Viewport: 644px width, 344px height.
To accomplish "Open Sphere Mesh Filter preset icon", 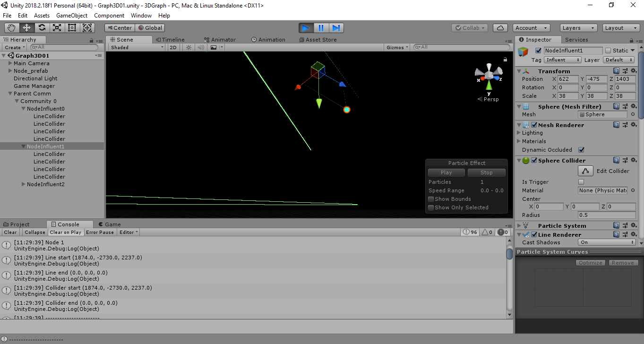I will pos(625,106).
